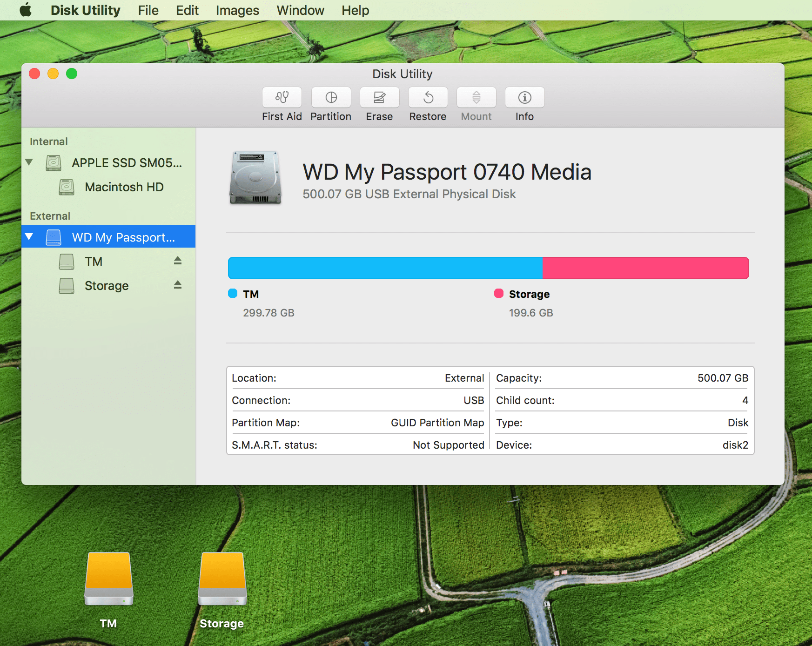
Task: Click the Internal sidebar section header
Action: [x=48, y=141]
